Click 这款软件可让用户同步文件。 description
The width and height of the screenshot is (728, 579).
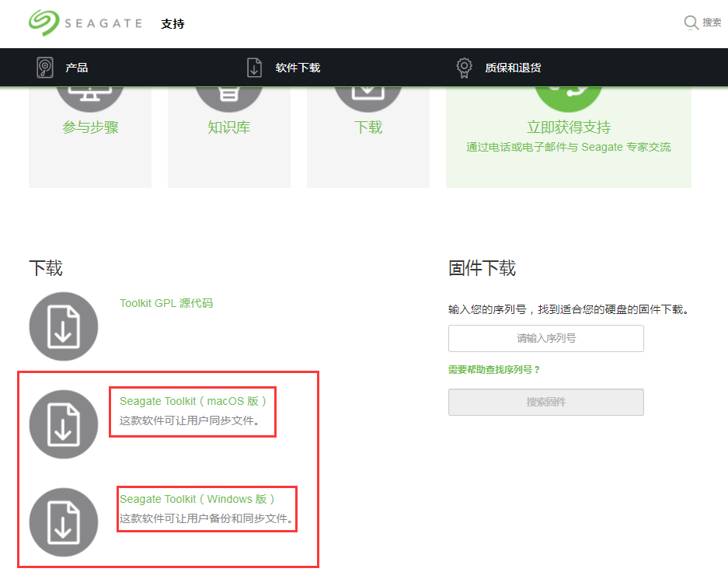pyautogui.click(x=190, y=420)
